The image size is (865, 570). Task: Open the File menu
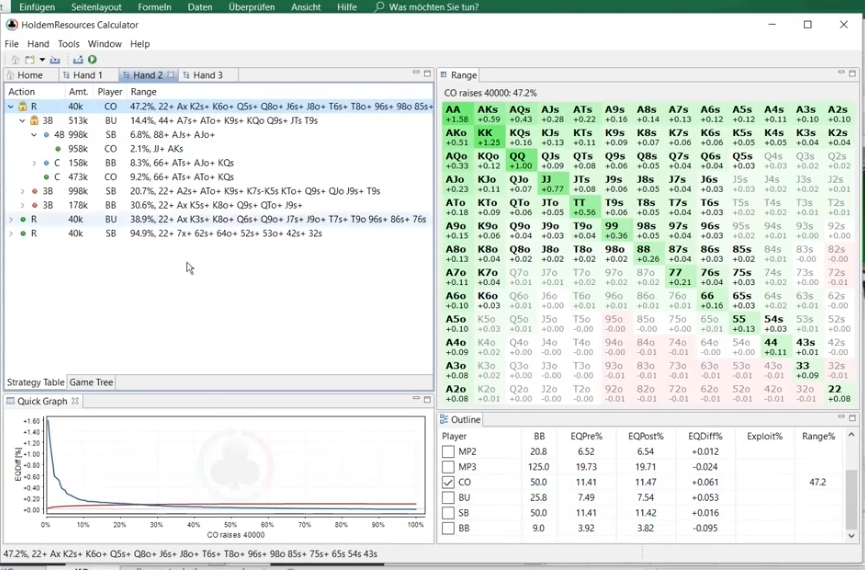pyautogui.click(x=12, y=44)
